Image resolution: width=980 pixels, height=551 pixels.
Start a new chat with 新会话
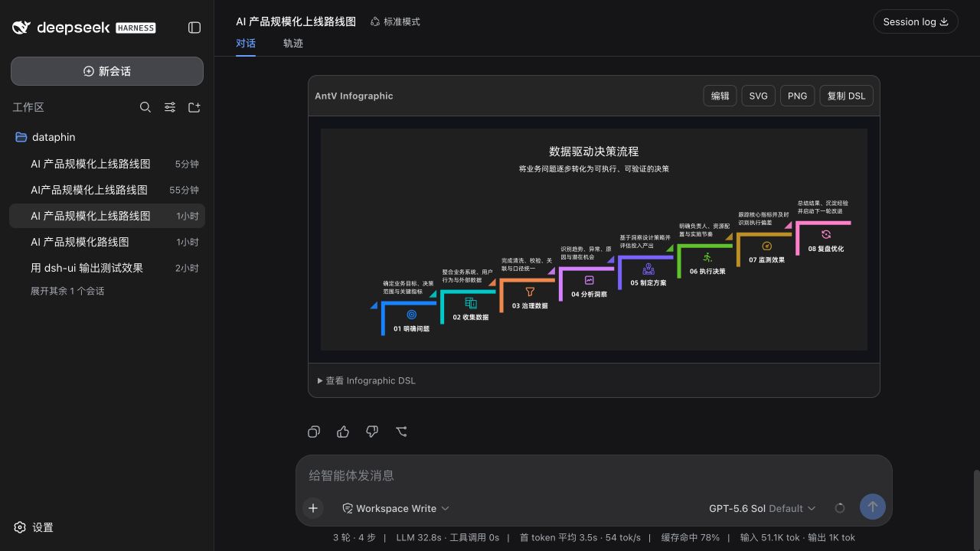pos(107,71)
